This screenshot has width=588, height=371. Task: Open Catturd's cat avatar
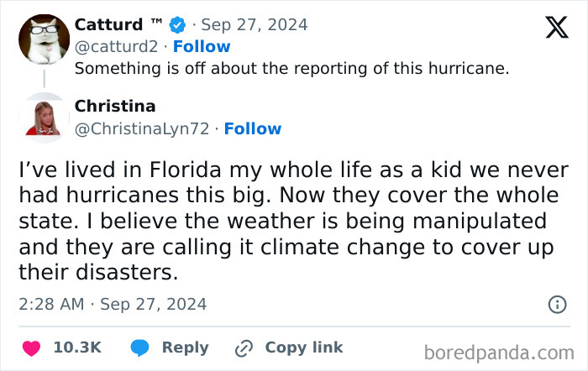[x=43, y=39]
